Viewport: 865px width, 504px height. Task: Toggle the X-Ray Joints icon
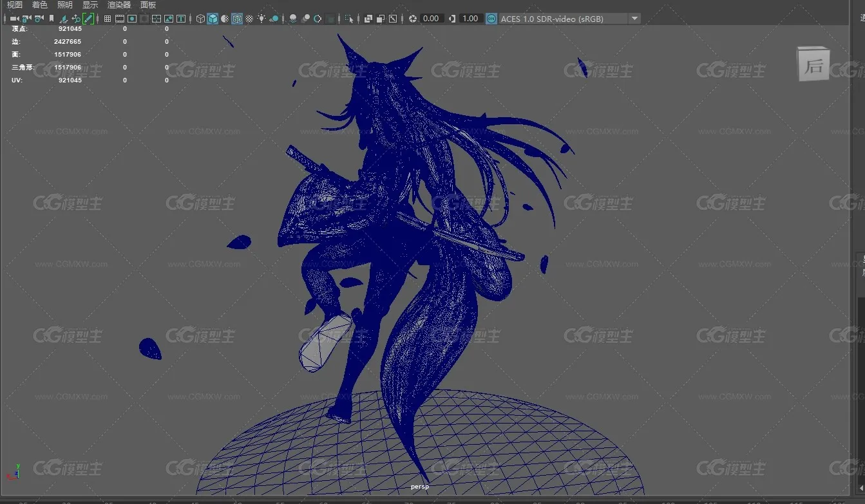pos(393,19)
